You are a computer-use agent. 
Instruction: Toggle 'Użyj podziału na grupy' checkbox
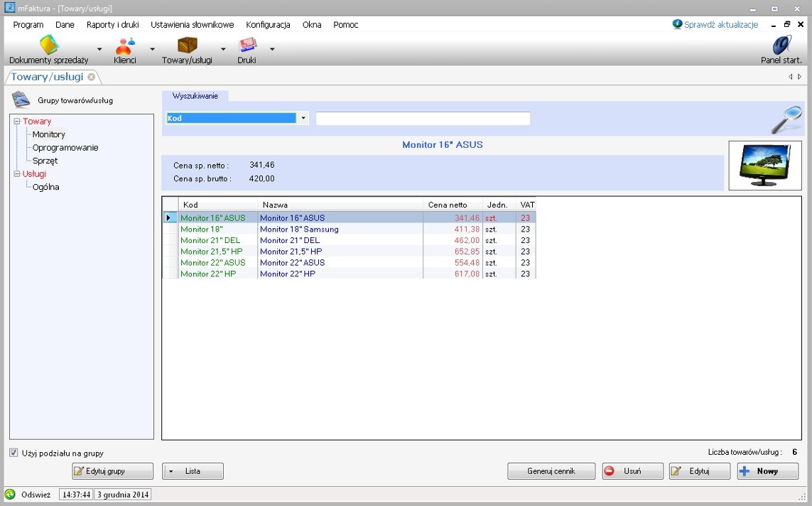point(13,453)
